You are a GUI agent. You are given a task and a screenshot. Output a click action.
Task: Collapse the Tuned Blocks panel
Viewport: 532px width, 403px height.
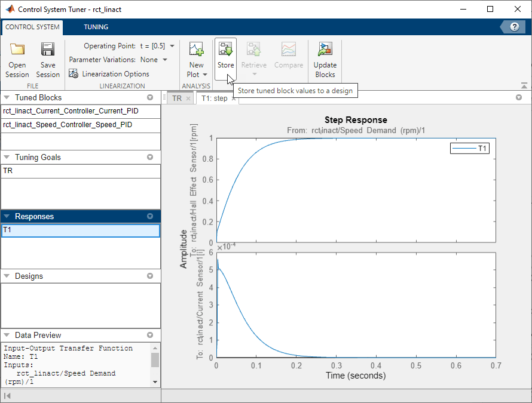click(7, 97)
